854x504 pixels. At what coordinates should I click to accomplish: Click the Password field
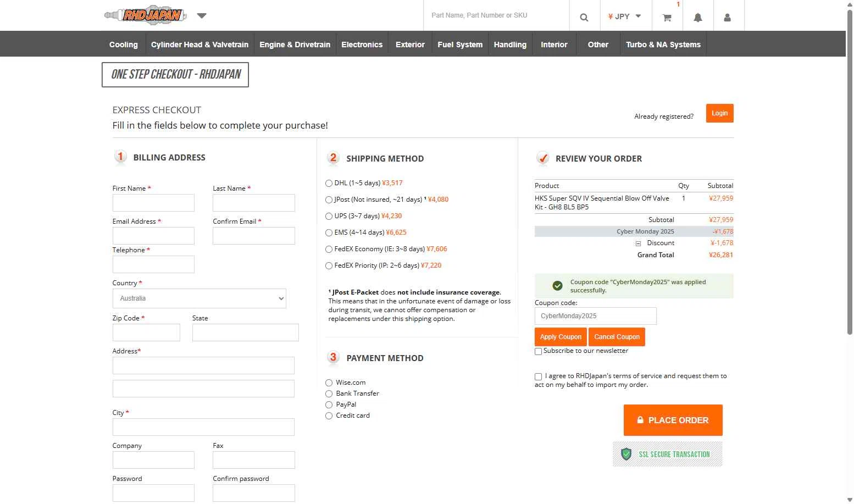pos(153,493)
